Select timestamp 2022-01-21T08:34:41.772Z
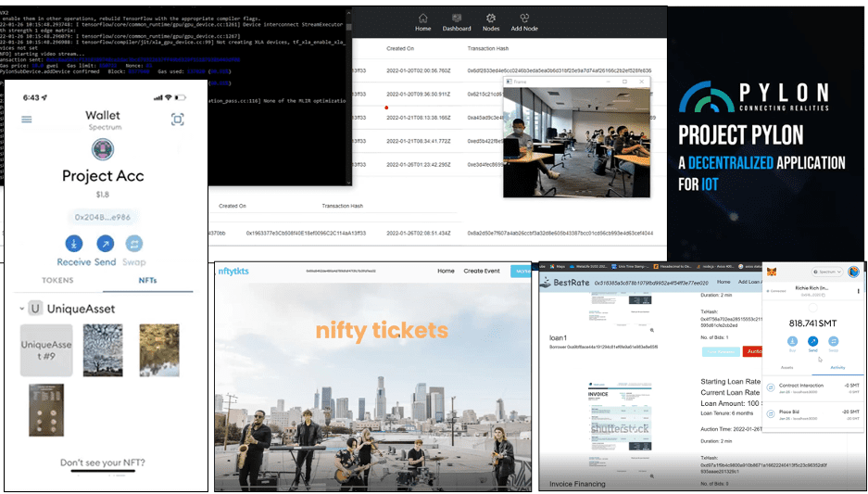Viewport: 868px width, 494px height. pos(419,141)
